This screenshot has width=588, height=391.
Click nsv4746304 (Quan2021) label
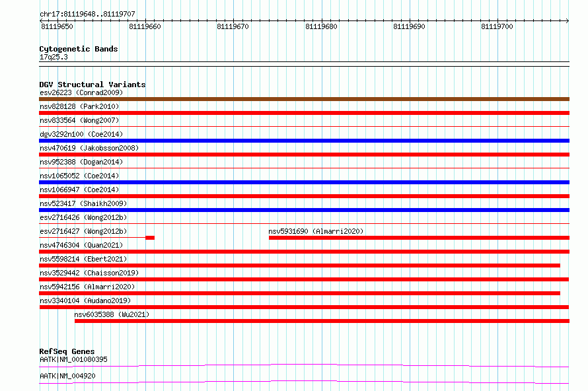(81, 245)
